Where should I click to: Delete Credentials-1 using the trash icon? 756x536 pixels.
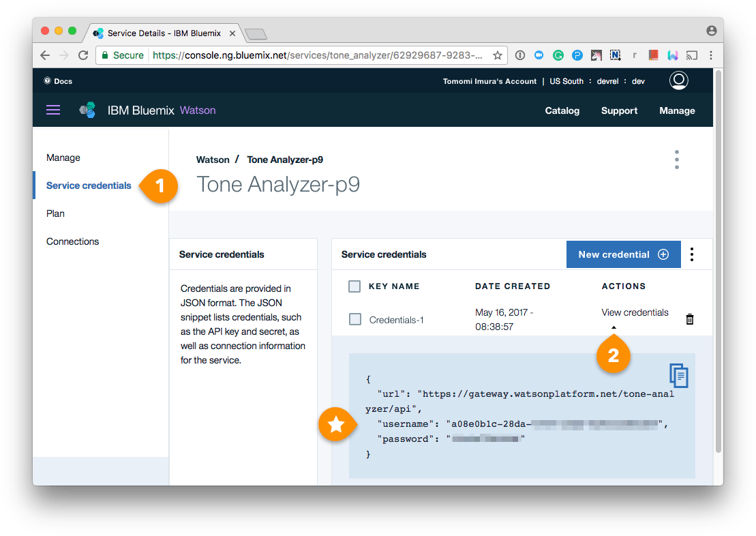click(689, 318)
